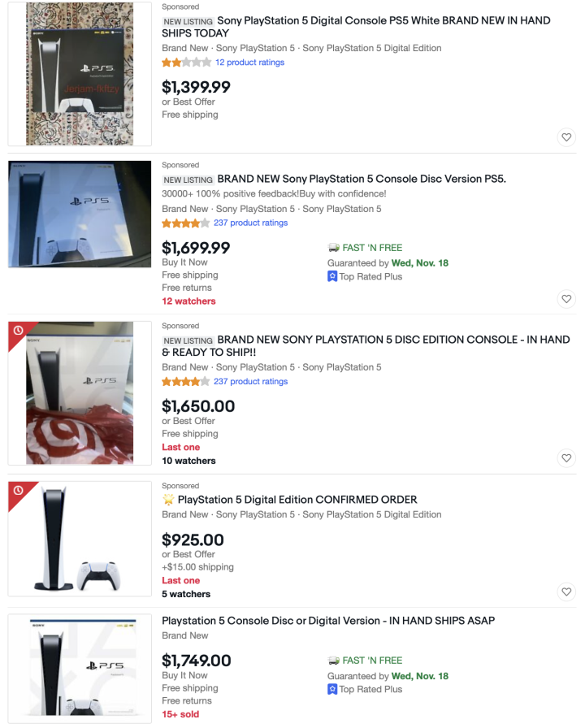The image size is (585, 728).
Task: Click thumbnail of PS5 console with white controller
Action: 80,540
